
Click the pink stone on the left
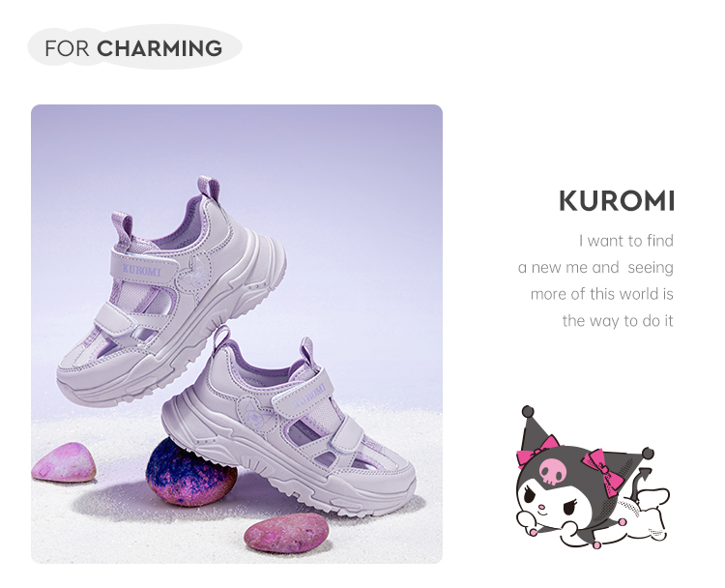tap(64, 462)
